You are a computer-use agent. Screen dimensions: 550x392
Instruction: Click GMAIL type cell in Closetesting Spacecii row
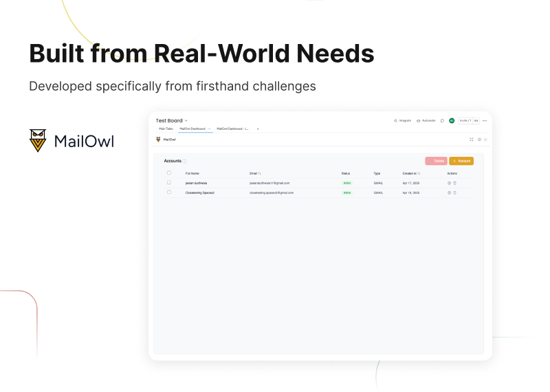[378, 193]
